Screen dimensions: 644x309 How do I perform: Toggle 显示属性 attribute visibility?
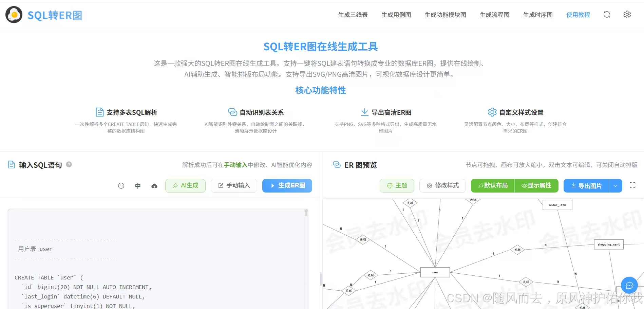[x=536, y=186]
